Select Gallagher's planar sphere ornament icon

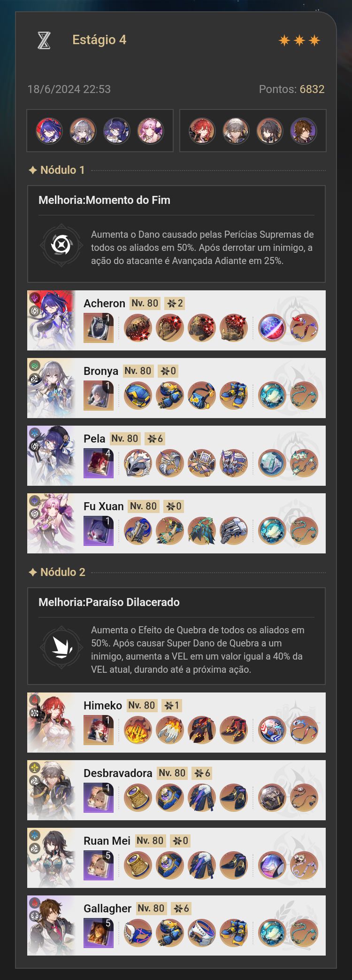click(x=272, y=933)
